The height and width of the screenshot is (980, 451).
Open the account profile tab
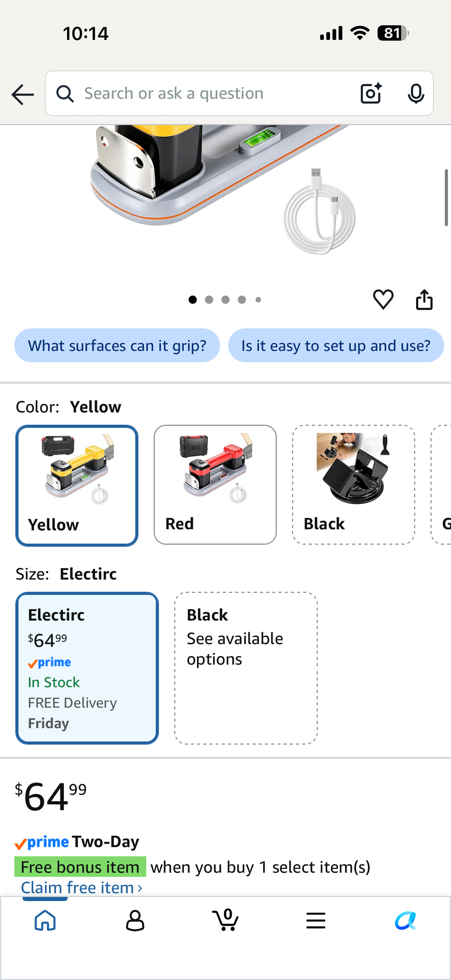click(135, 921)
